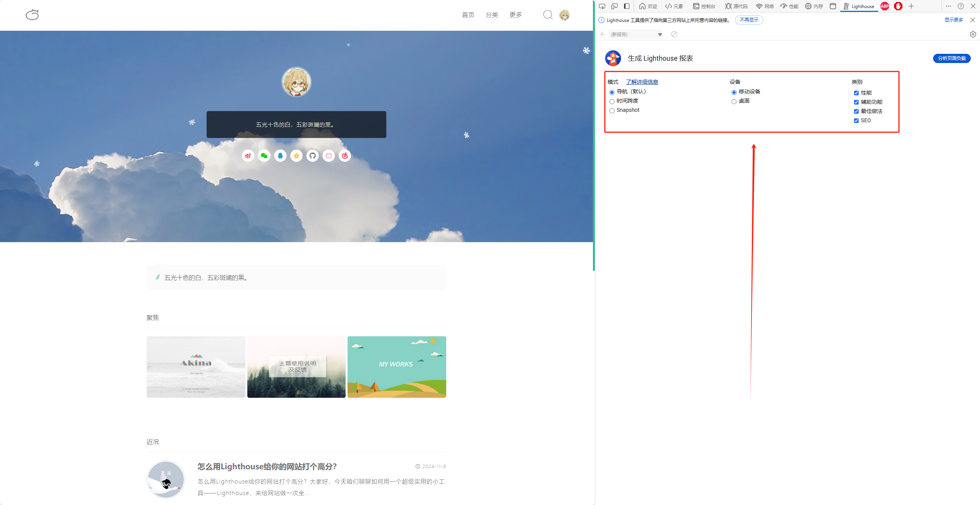The image size is (980, 505).
Task: Uncheck the SEO category checkbox
Action: click(x=856, y=121)
